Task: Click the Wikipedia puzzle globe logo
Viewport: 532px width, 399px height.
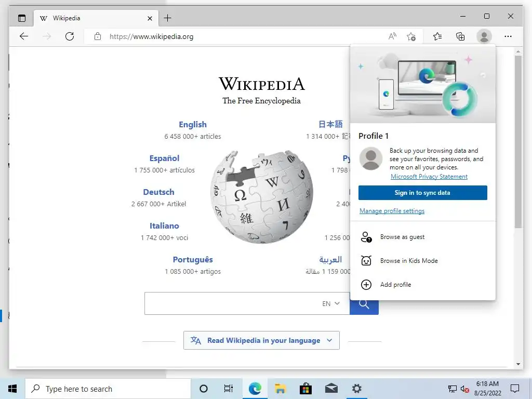Action: point(262,197)
